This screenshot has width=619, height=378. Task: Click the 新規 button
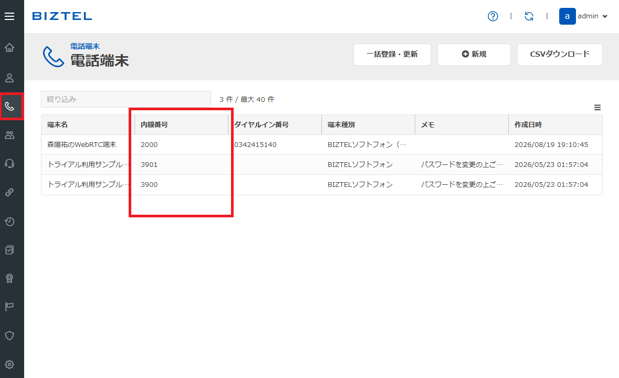tap(474, 54)
